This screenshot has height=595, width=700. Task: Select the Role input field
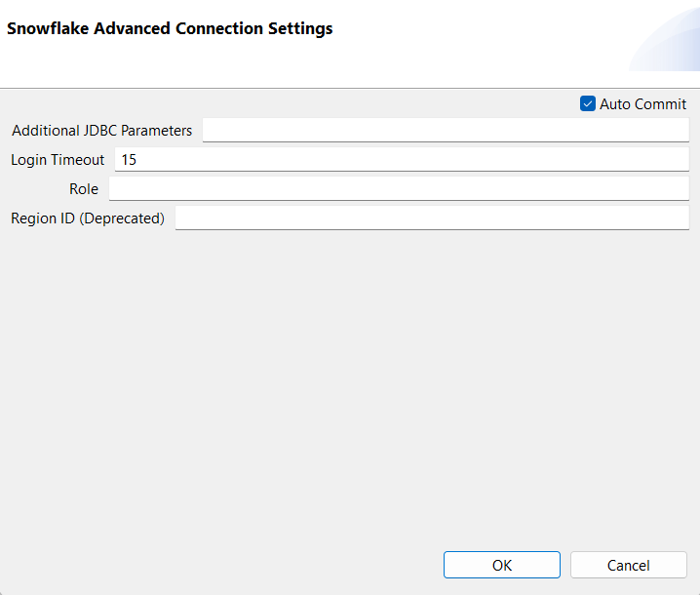(398, 189)
